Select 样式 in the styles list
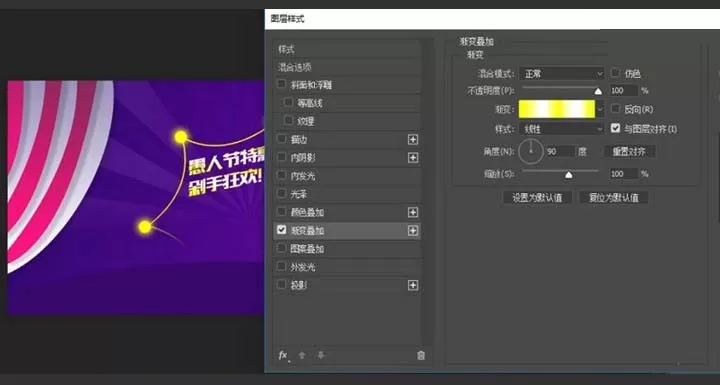The image size is (720, 385). (348, 49)
